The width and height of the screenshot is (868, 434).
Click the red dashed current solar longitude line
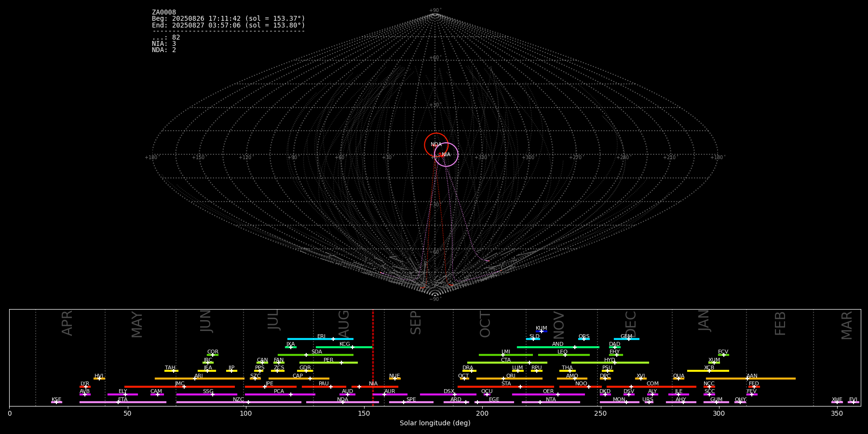[x=373, y=357]
